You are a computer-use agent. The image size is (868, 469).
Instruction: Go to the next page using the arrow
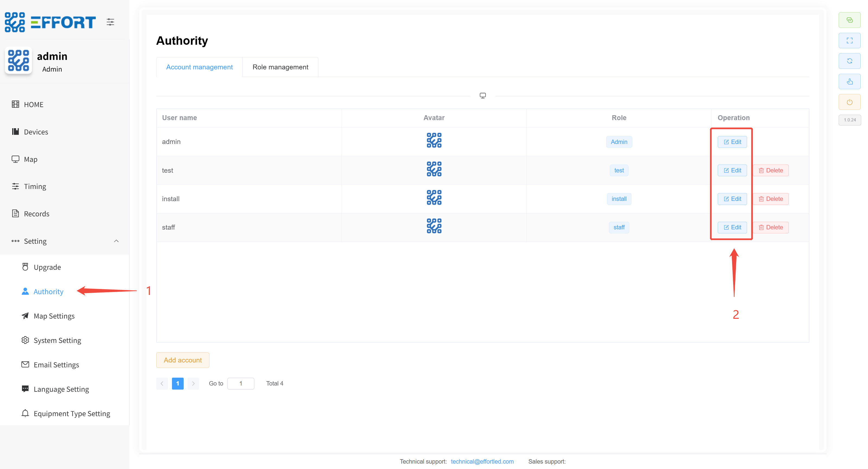[193, 384]
